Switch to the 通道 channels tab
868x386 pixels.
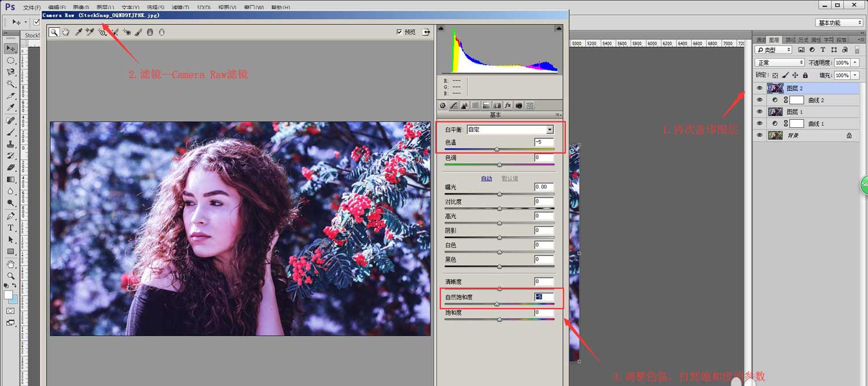pyautogui.click(x=760, y=40)
